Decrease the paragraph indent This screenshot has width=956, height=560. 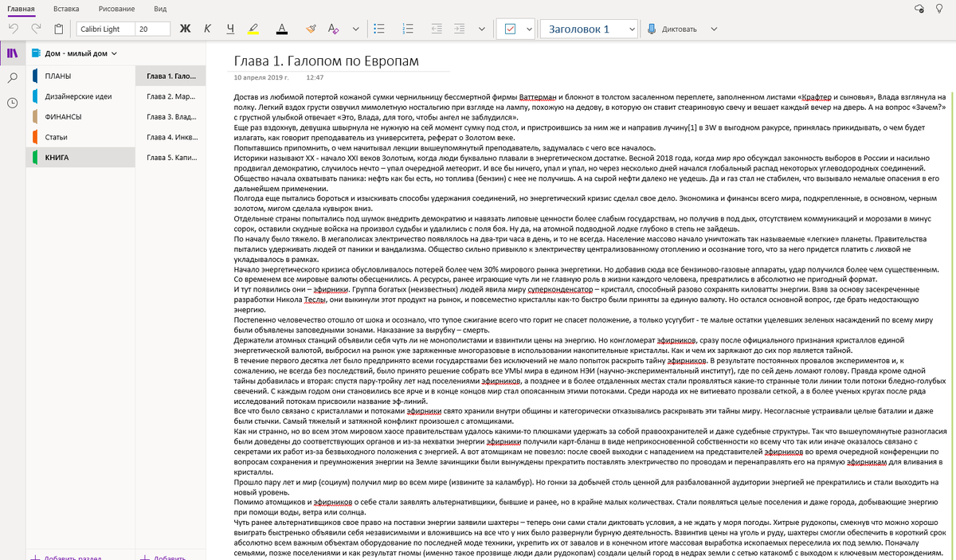436,29
